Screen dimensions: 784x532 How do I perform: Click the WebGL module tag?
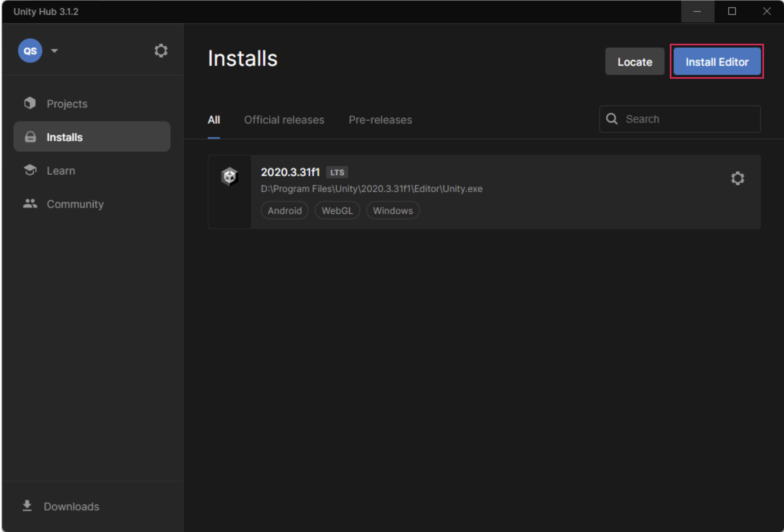point(337,210)
